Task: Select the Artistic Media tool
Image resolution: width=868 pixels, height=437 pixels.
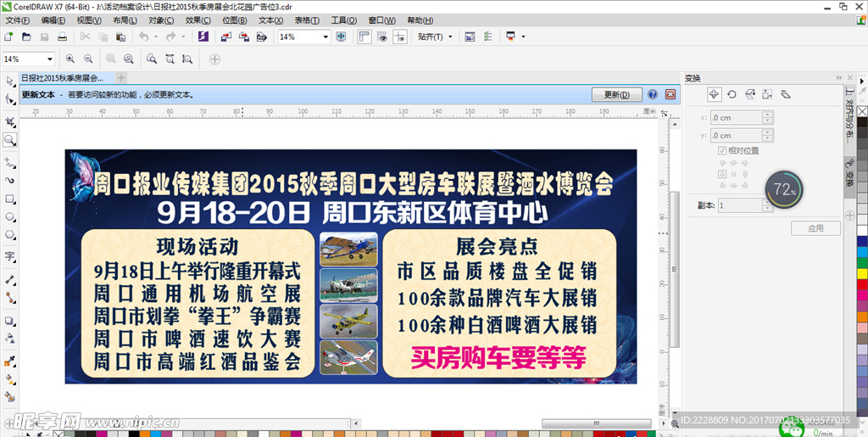Action: click(9, 181)
